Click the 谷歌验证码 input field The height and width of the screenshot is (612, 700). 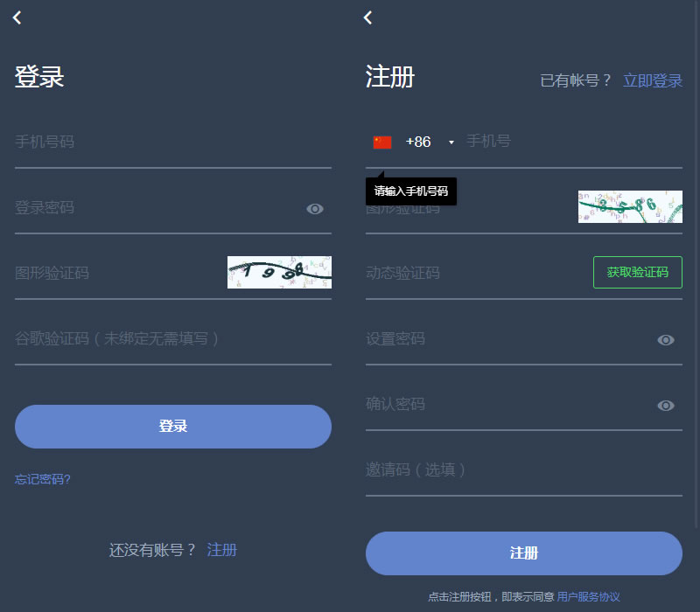point(172,339)
